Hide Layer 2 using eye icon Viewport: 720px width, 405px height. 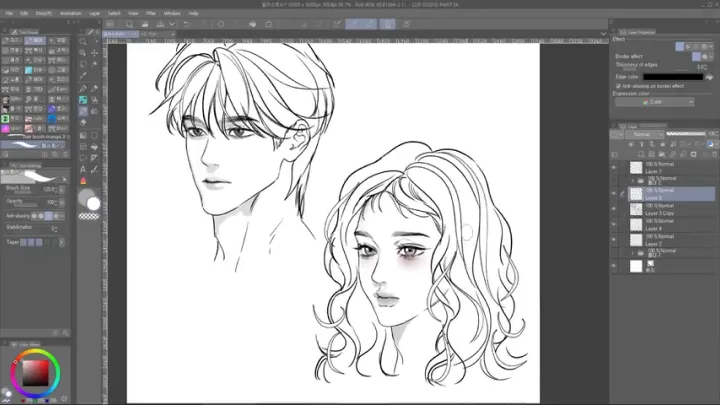pyautogui.click(x=614, y=240)
